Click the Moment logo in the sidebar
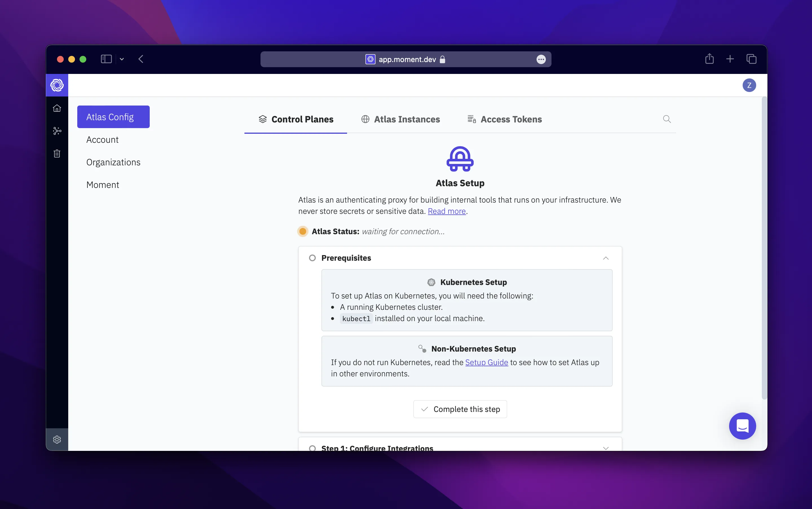 pyautogui.click(x=57, y=85)
